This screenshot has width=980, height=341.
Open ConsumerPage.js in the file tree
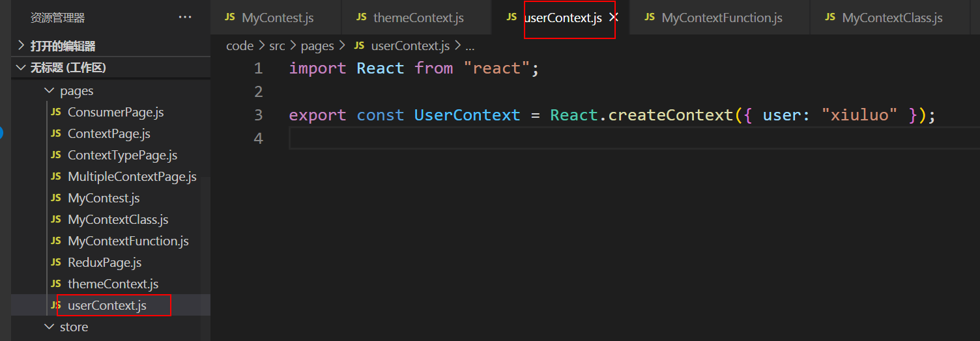[x=115, y=113]
